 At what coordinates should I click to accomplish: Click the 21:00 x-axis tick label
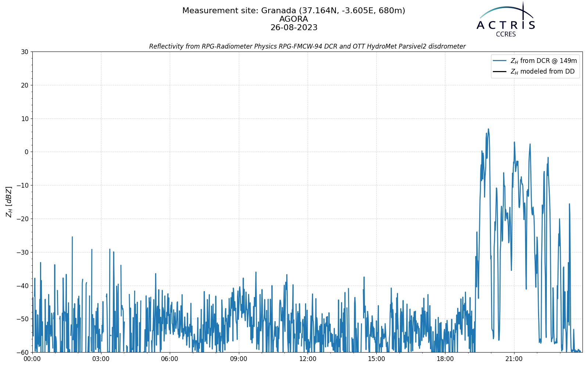tap(514, 359)
